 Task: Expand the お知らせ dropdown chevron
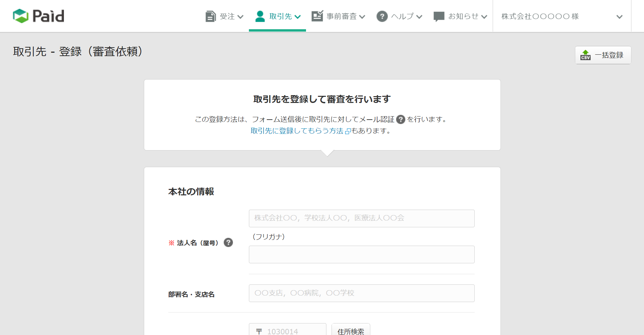[484, 17]
